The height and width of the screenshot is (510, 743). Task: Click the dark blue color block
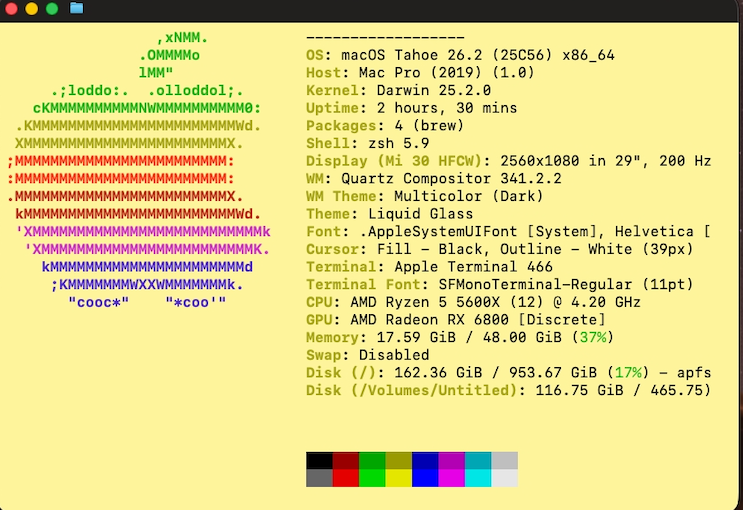(425, 461)
